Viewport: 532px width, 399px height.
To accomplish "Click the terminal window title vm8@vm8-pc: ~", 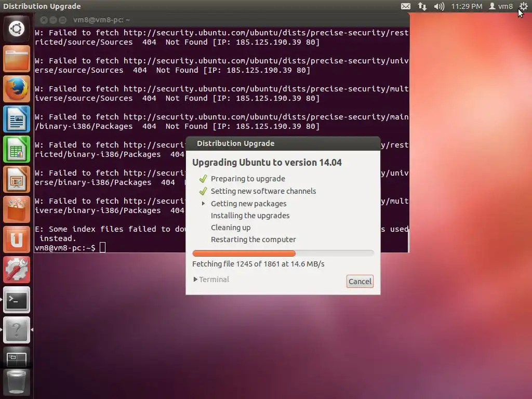I will pyautogui.click(x=101, y=20).
